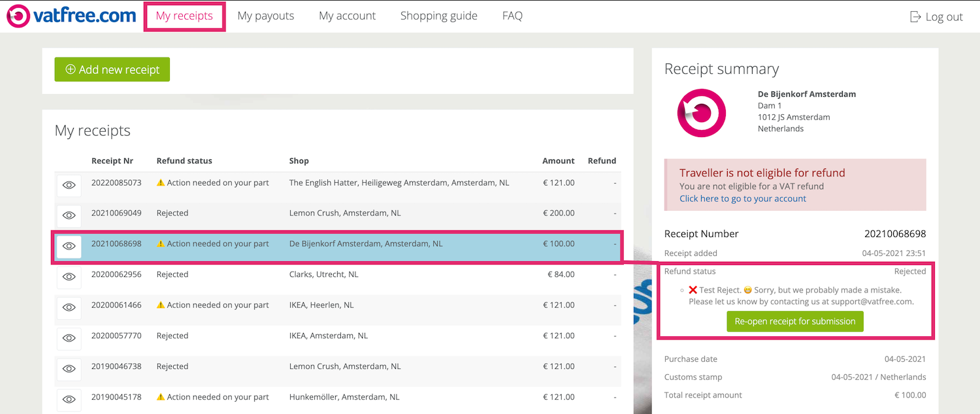Click the Customs stamp value

click(879, 377)
